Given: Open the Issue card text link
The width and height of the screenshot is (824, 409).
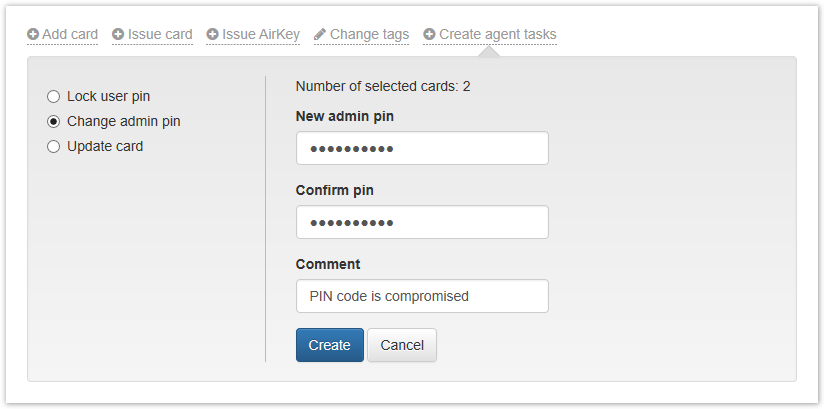Looking at the screenshot, I should pyautogui.click(x=160, y=34).
